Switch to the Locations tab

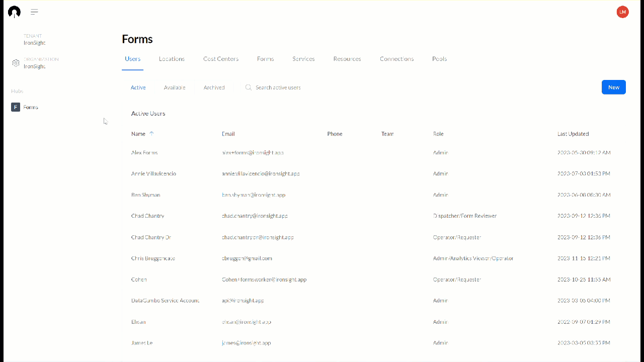point(172,59)
